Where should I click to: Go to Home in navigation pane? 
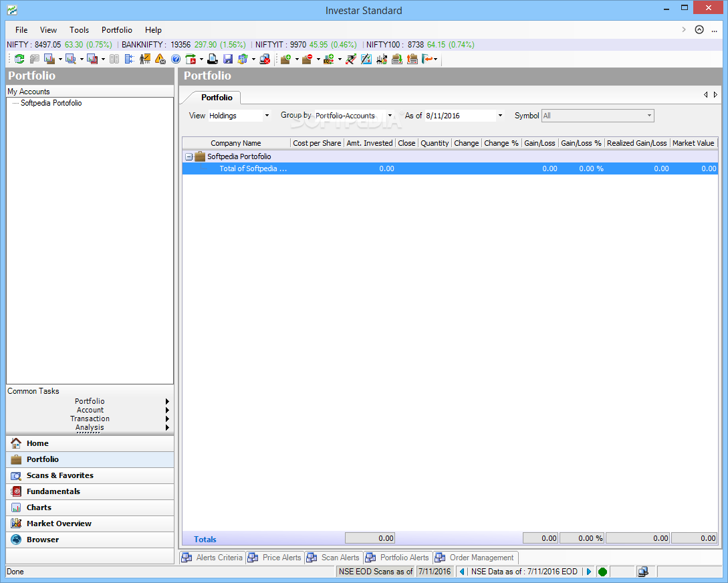[x=90, y=443]
